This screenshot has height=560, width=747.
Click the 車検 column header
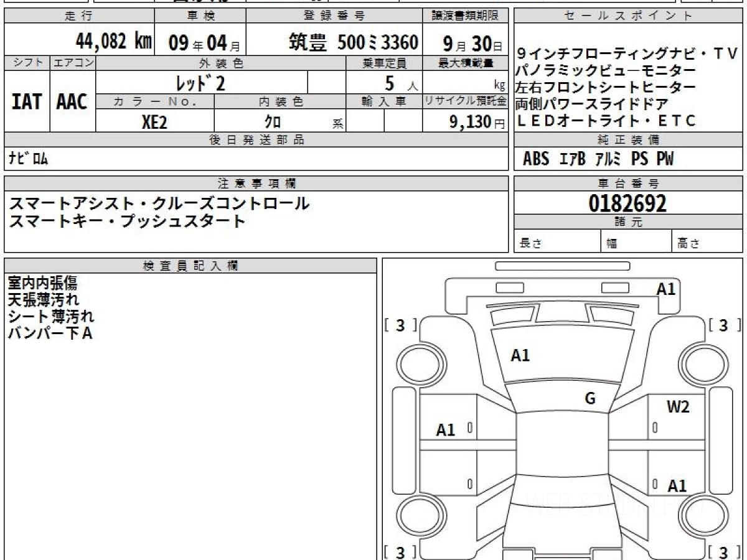[200, 16]
